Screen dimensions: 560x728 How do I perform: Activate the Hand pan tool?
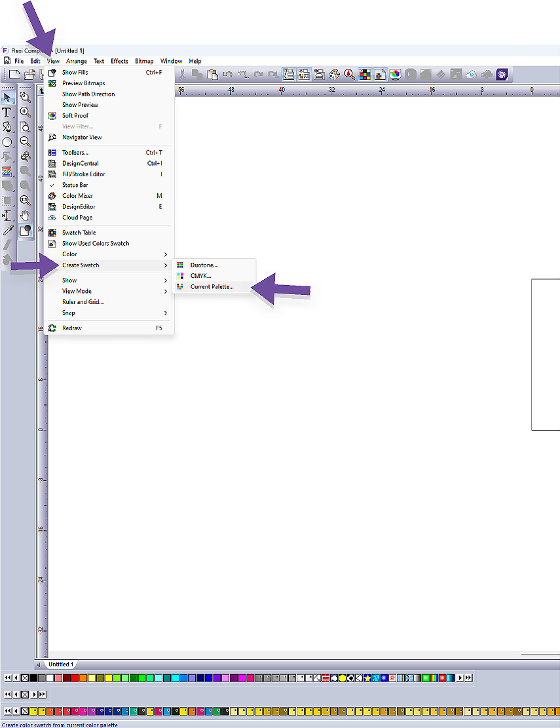coord(26,215)
